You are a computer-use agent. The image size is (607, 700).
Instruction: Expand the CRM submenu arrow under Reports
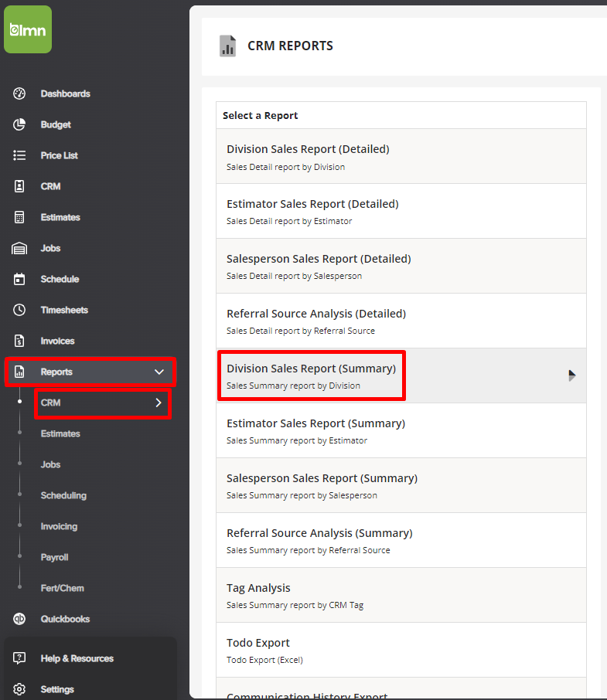(x=158, y=403)
